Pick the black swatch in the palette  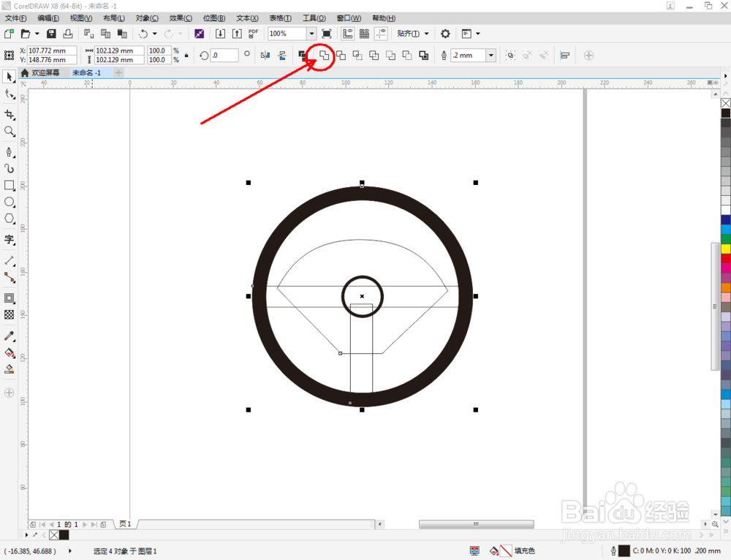coord(726,113)
